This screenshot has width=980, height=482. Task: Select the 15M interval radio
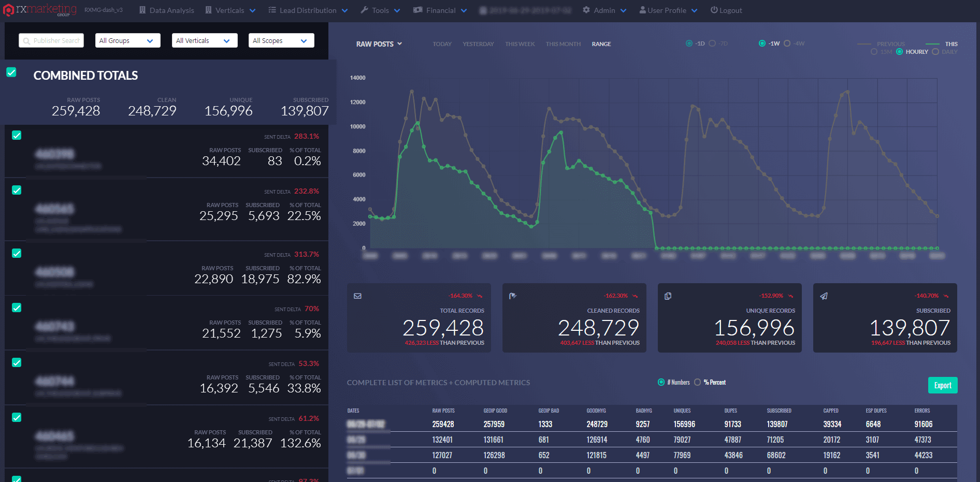(x=874, y=52)
